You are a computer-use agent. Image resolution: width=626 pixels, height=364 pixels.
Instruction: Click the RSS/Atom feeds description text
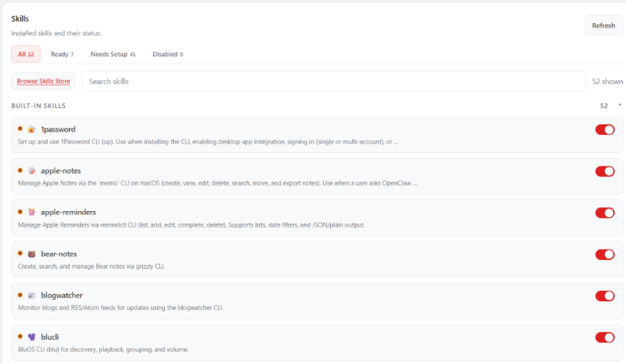(x=120, y=308)
